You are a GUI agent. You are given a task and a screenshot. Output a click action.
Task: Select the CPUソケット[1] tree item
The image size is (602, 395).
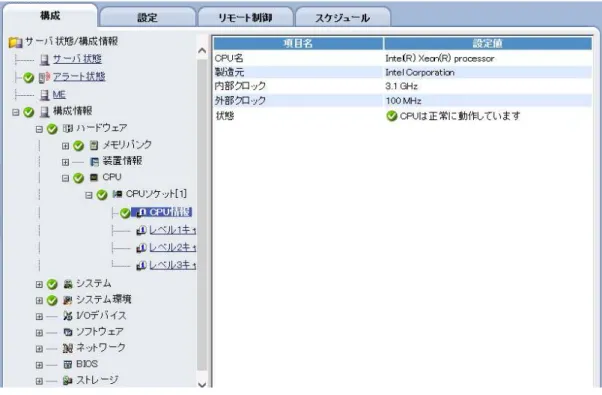point(156,194)
